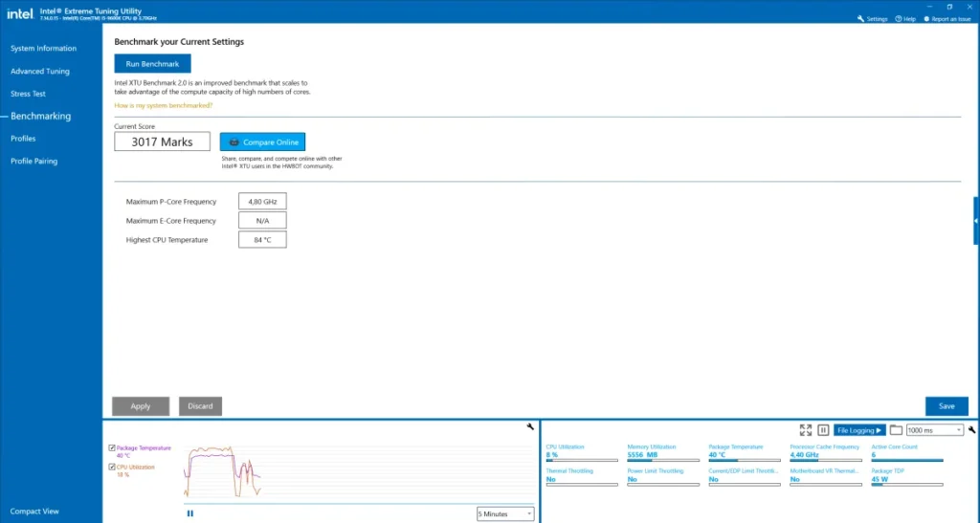Viewport: 980px width, 523px height.
Task: Click the Package TDP 45 W monitor
Action: pyautogui.click(x=907, y=477)
